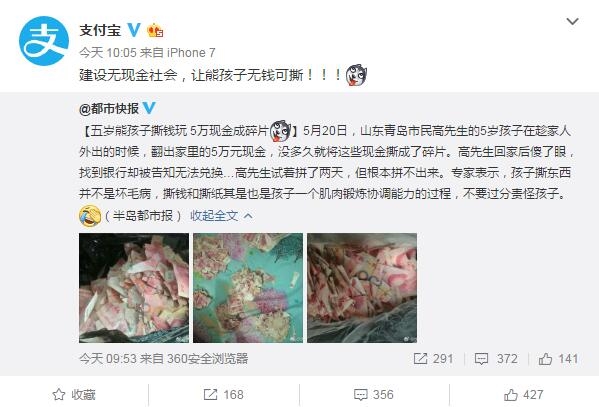Toggle 收藏 favorite star
The width and height of the screenshot is (599, 407).
pyautogui.click(x=74, y=394)
